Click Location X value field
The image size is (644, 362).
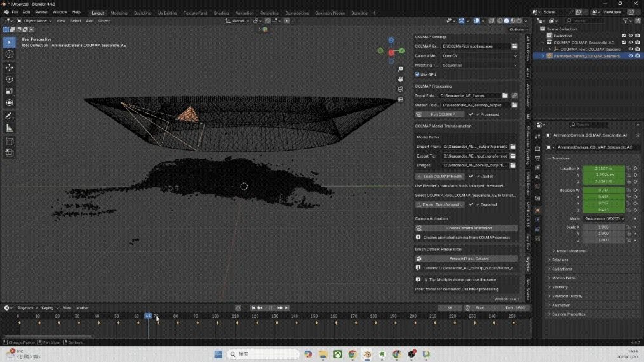coord(604,168)
